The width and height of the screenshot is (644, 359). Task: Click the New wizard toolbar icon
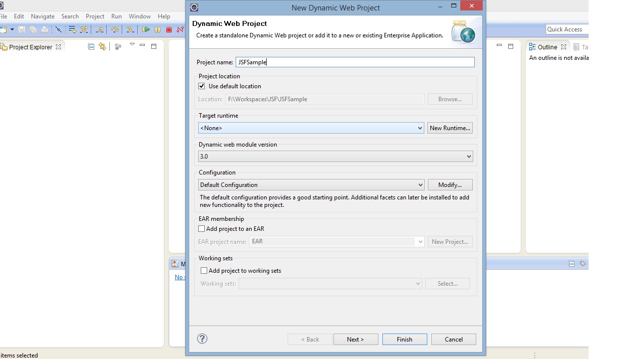tap(3, 30)
